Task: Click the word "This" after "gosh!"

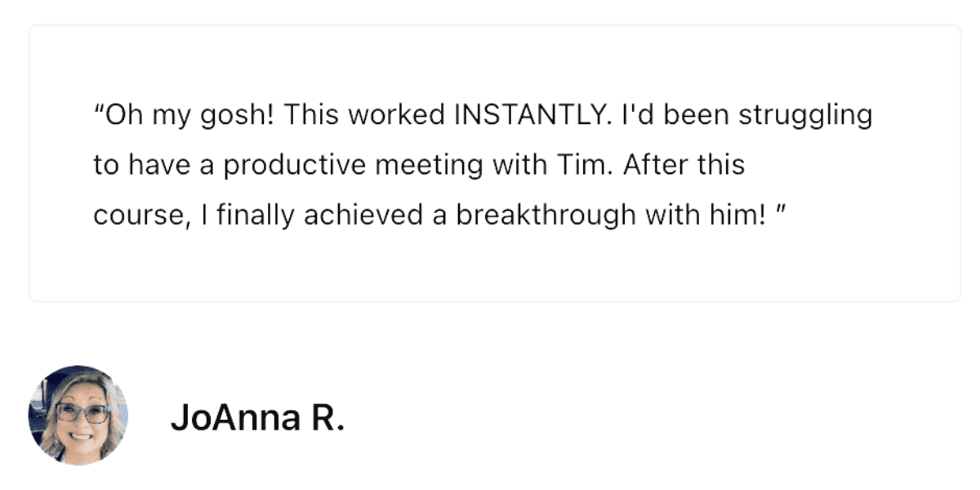Action: point(313,116)
